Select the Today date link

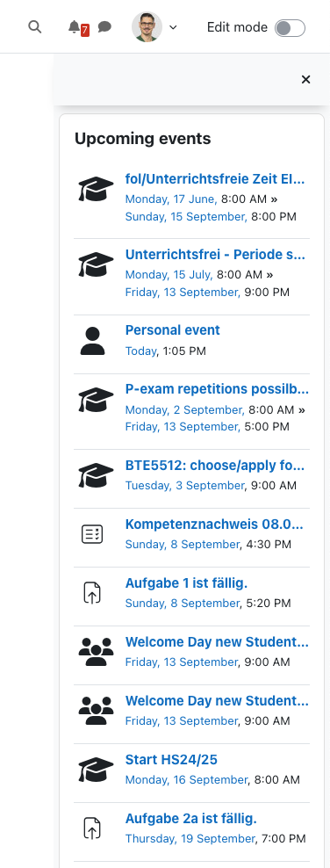140,351
